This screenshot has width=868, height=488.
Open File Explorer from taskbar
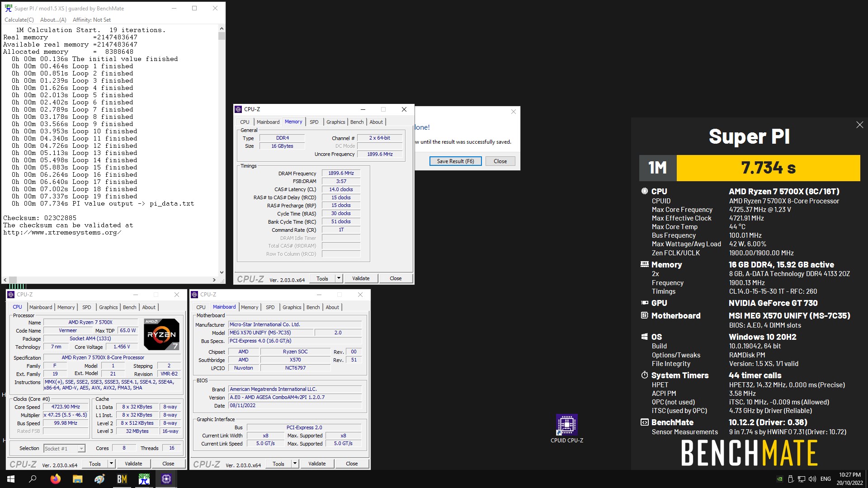tap(77, 479)
